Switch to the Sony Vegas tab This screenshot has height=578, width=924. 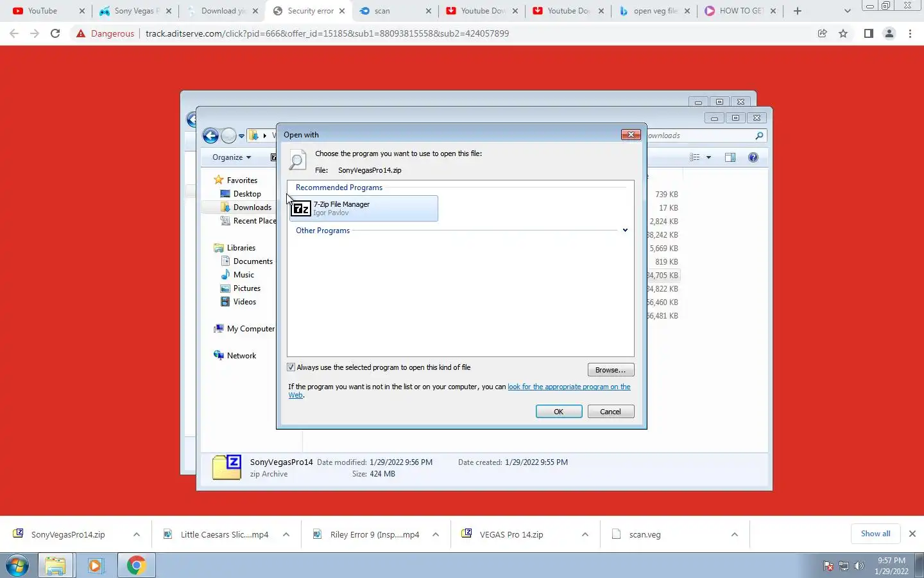(134, 11)
